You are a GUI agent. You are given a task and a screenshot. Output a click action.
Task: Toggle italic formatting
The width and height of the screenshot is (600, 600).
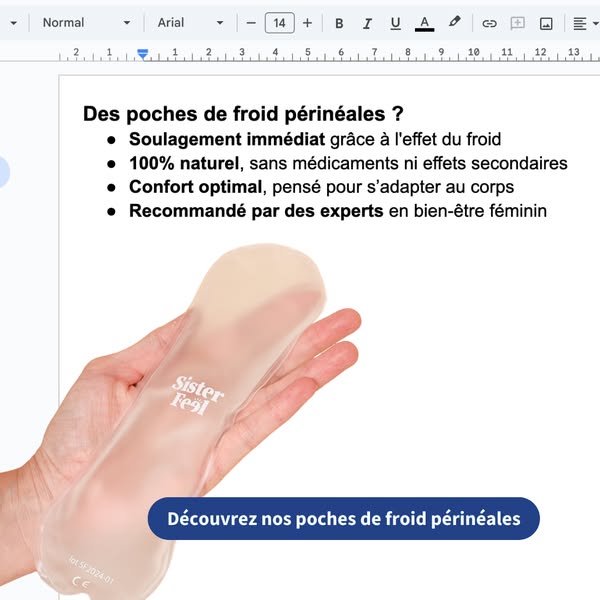367,23
